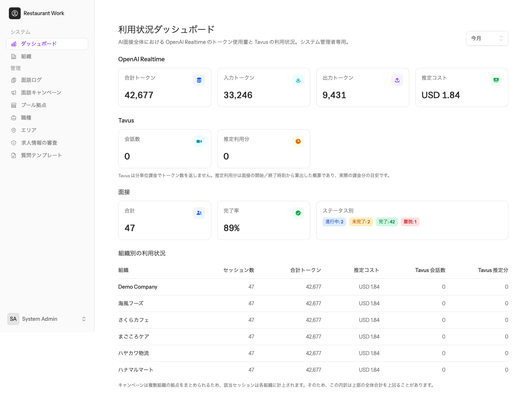Click the 推定コスト column header in table
Viewport: 532px width, 412px height.
[x=366, y=270]
